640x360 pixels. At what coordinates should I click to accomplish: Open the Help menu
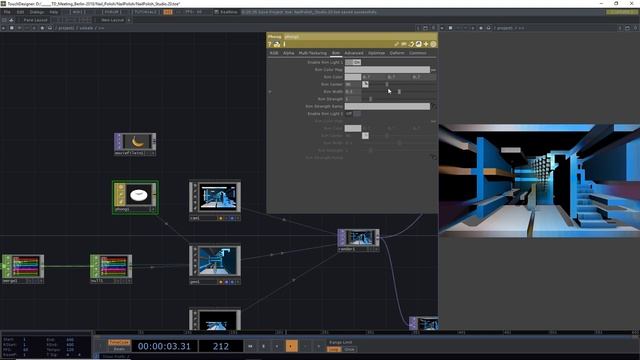click(x=53, y=12)
